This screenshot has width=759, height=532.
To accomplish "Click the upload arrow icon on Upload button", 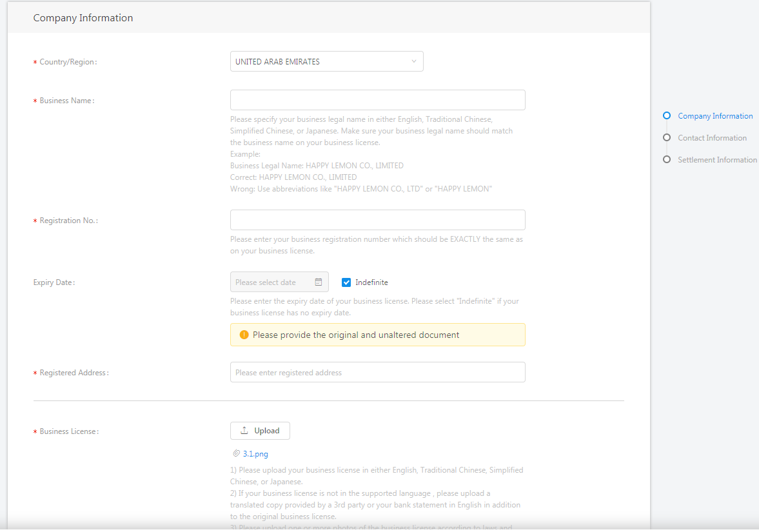I will 244,431.
